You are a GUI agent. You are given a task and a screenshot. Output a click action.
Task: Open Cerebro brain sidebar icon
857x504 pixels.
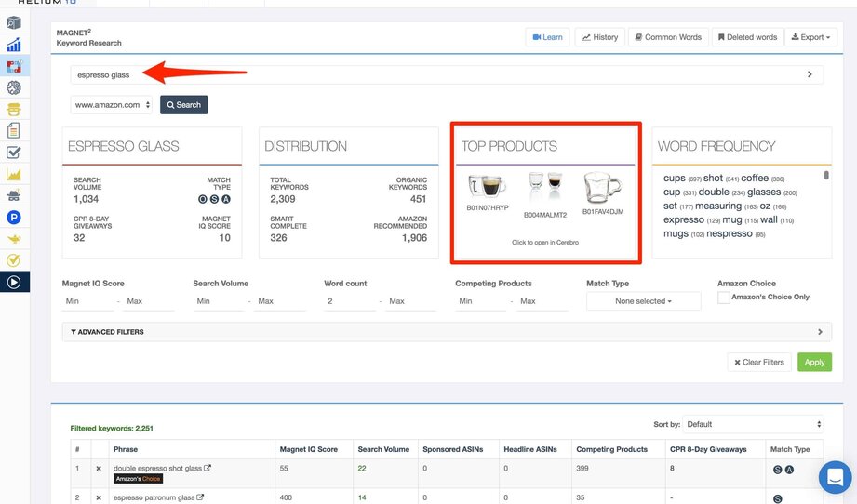[14, 87]
